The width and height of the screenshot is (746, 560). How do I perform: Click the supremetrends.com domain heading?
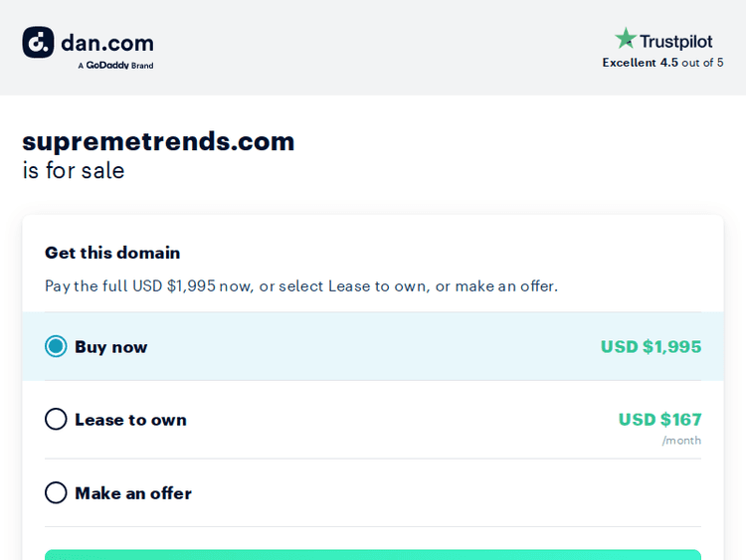click(158, 141)
